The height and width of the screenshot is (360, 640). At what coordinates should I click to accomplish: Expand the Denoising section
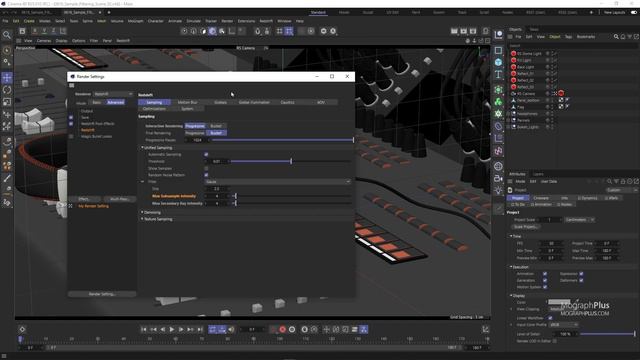click(x=142, y=212)
